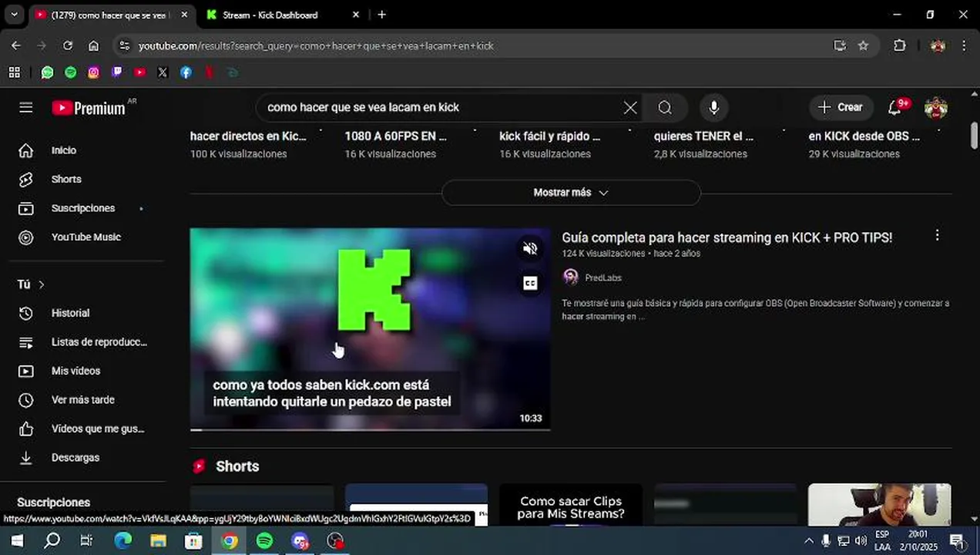
Task: Open Spotify from the taskbar
Action: (264, 540)
